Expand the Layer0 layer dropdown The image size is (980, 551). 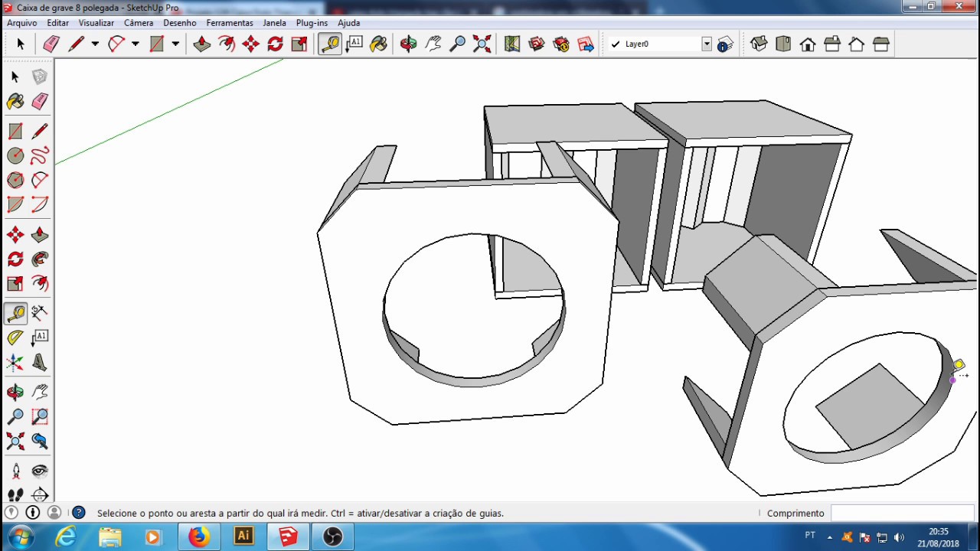pyautogui.click(x=707, y=44)
